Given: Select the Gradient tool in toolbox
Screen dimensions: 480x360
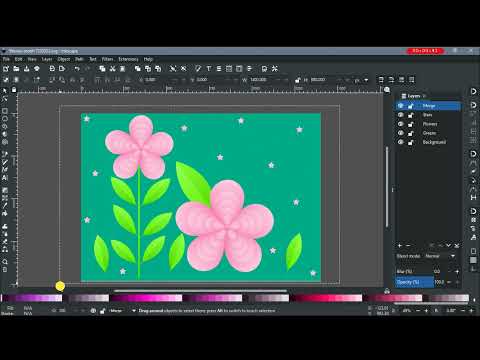Looking at the screenshot, I should coord(5,190).
